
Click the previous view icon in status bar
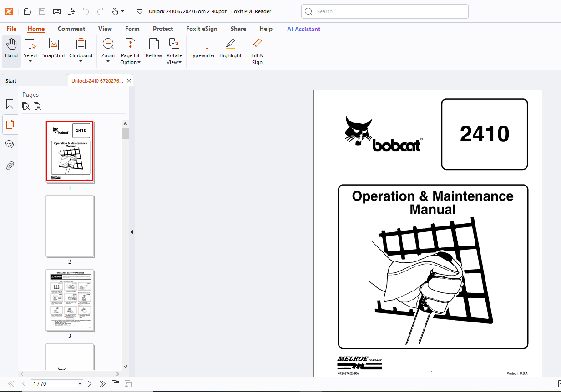pyautogui.click(x=116, y=384)
